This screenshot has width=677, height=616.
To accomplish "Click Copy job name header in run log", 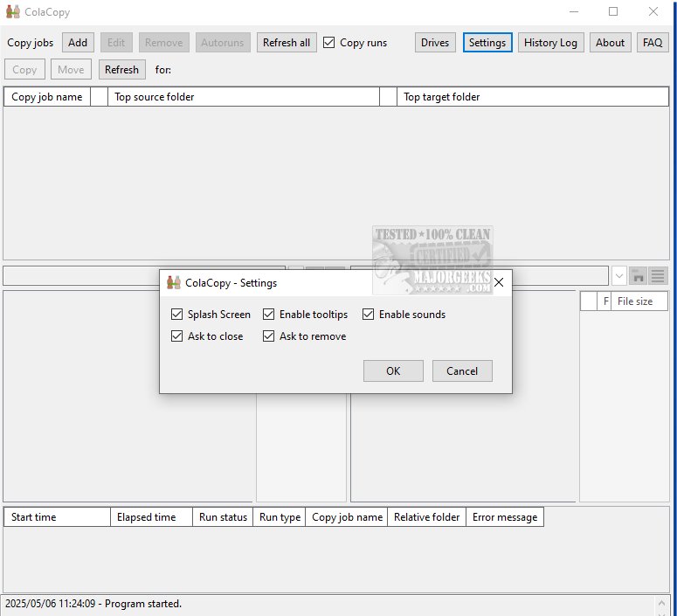I will point(347,517).
